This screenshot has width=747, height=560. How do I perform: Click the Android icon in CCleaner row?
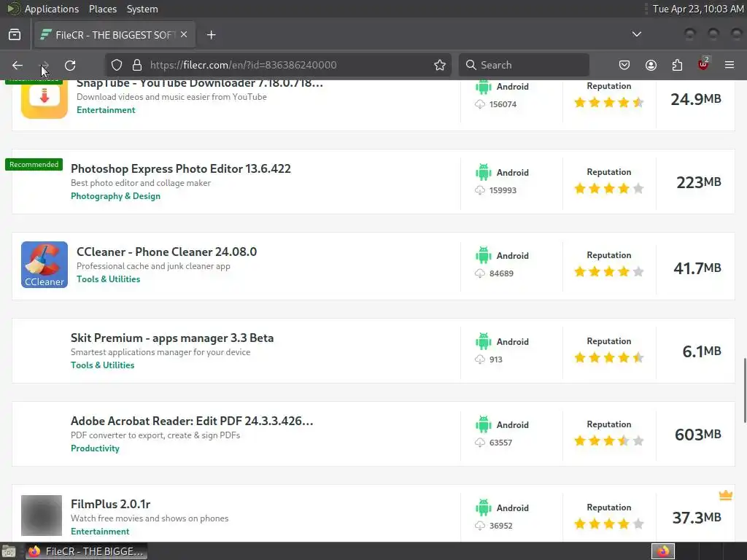coord(483,255)
